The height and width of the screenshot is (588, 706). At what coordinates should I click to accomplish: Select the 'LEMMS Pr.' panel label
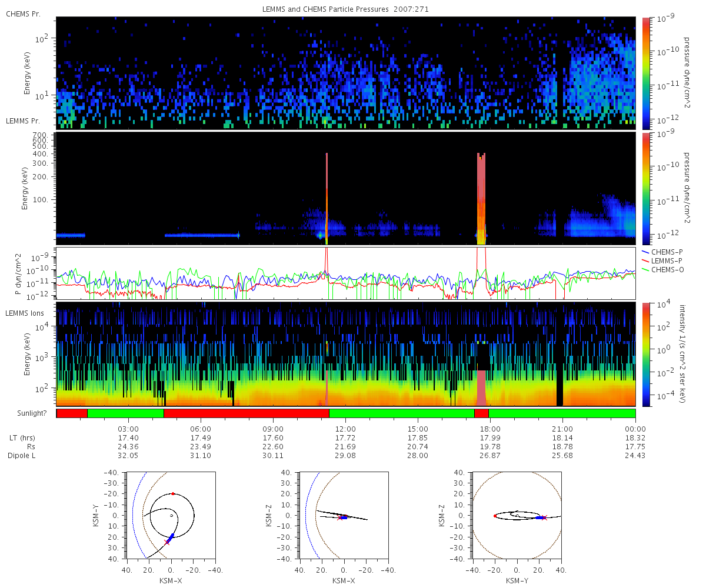(x=23, y=121)
